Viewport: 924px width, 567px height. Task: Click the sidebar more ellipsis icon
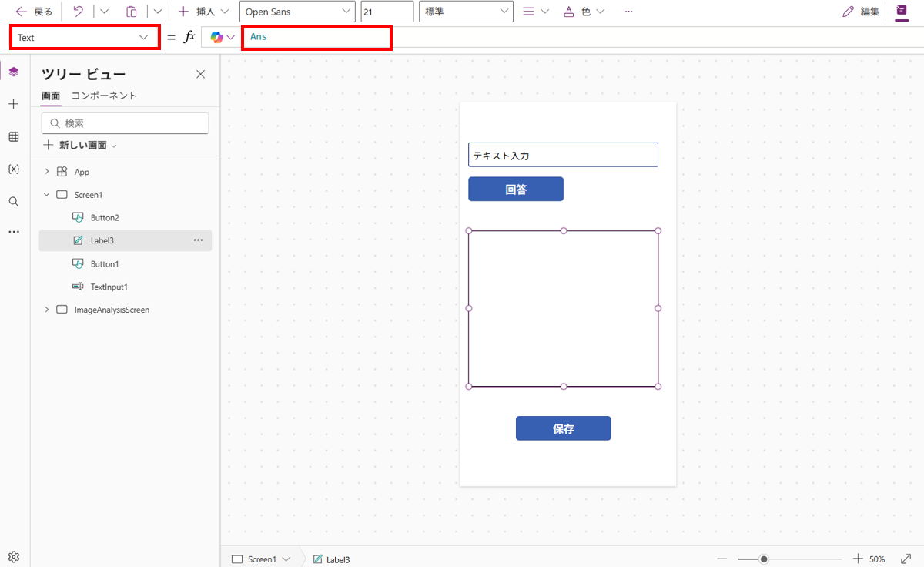pos(14,231)
